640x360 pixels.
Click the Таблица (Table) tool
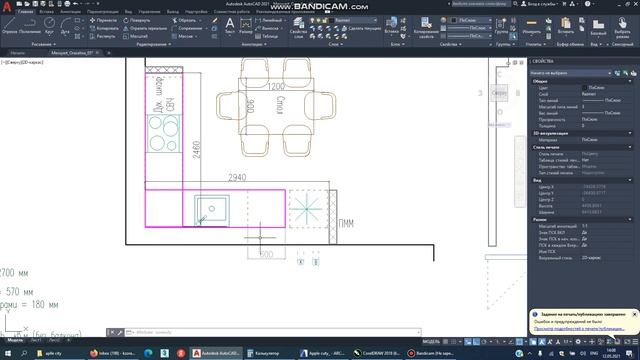(x=267, y=36)
